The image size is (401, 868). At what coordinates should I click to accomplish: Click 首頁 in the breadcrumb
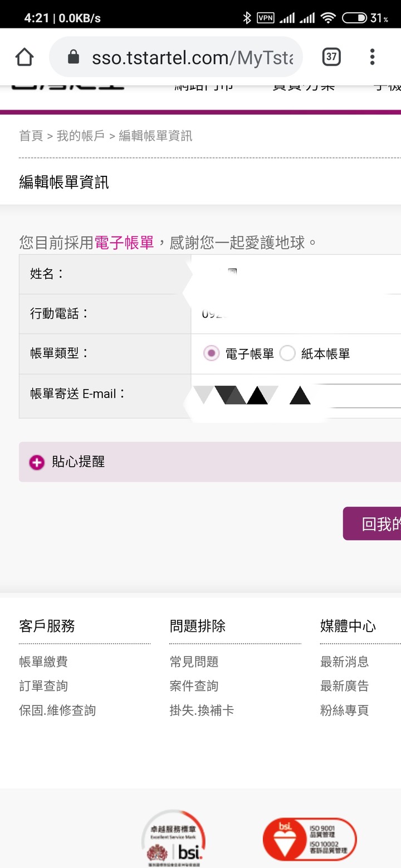[x=31, y=136]
